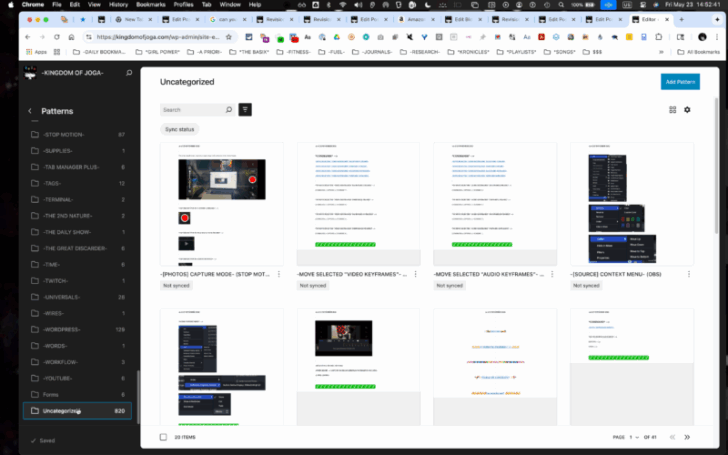Click the Add Pattern button

click(680, 82)
